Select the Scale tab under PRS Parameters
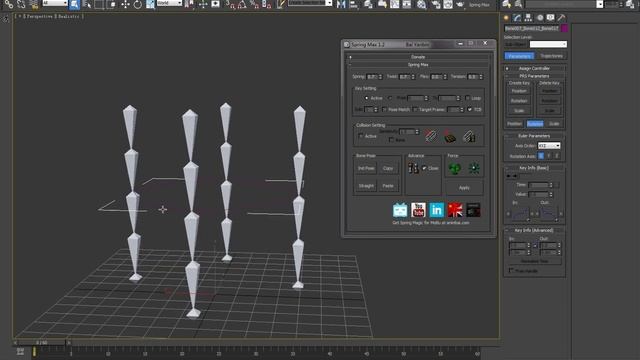This screenshot has width=640, height=360. 554,123
